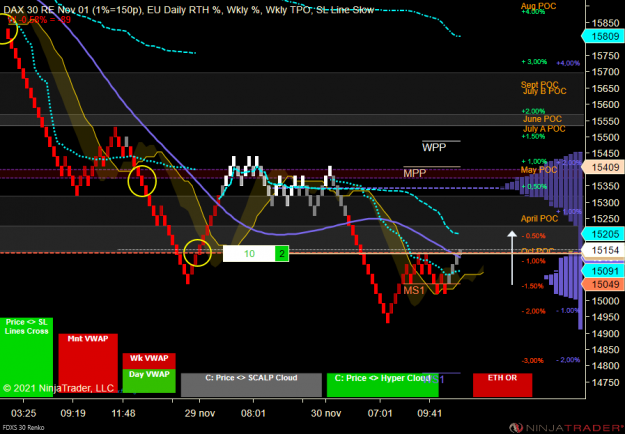Click the red '-3,00%' level label

532,361
